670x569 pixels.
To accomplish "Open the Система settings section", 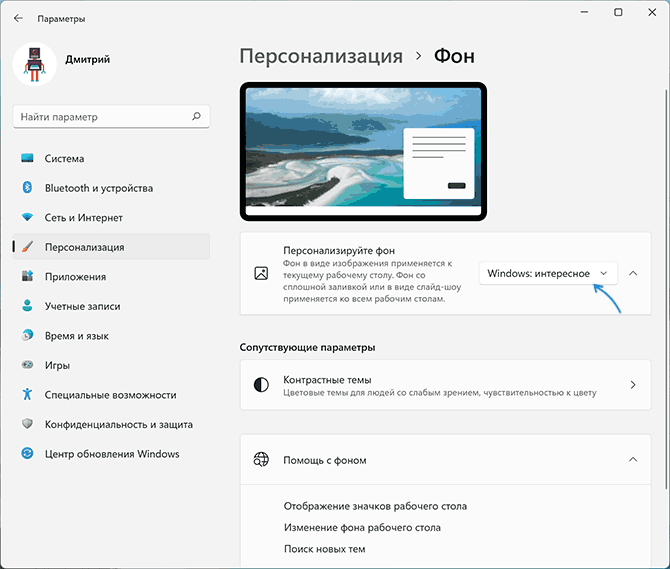I will (111, 158).
